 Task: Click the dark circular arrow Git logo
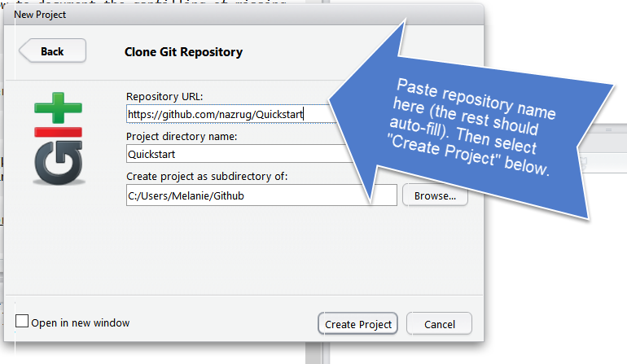[59, 162]
